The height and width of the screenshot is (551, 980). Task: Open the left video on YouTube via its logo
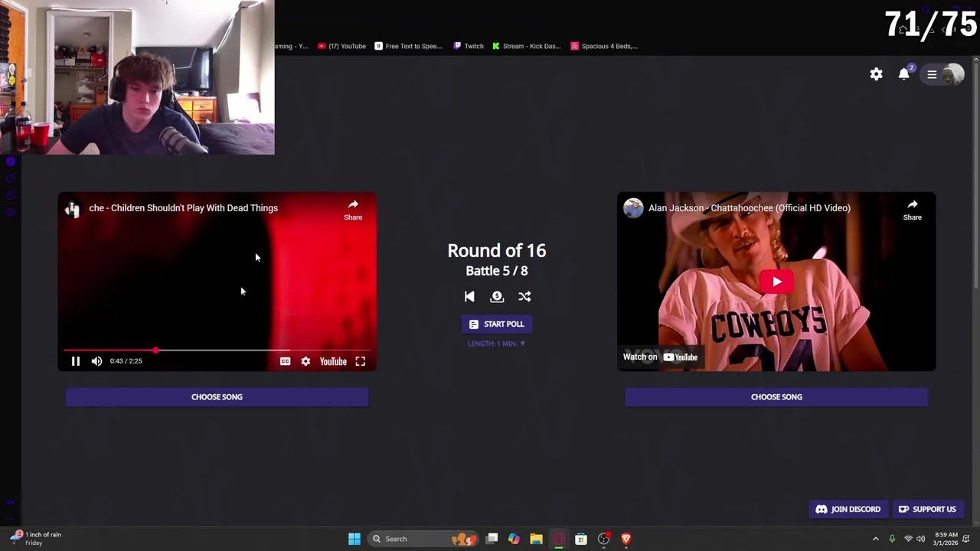333,361
